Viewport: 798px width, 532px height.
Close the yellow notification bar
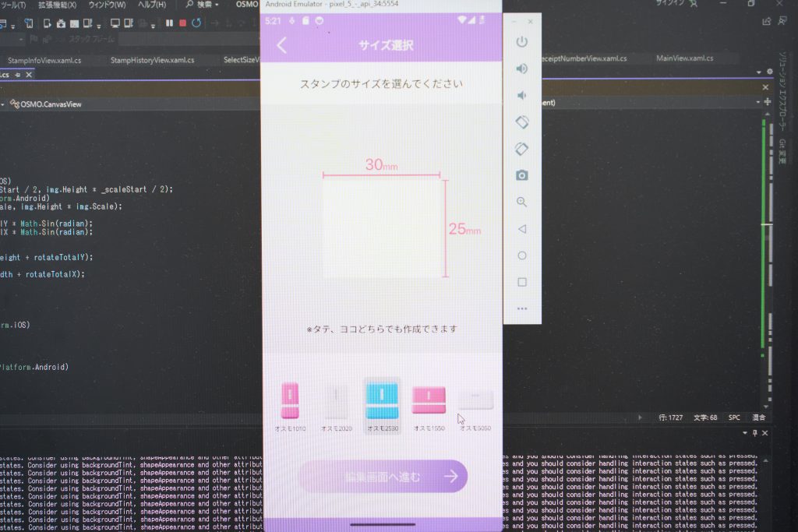(x=765, y=87)
